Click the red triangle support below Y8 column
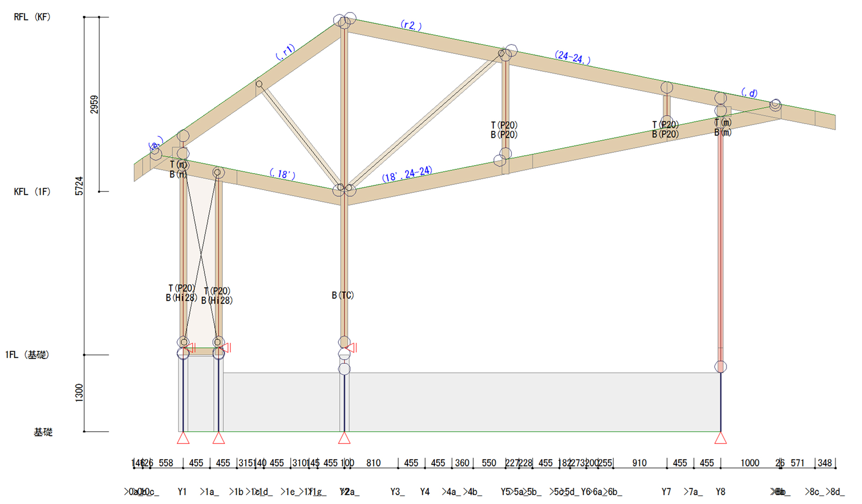The height and width of the screenshot is (504, 862). pos(720,438)
